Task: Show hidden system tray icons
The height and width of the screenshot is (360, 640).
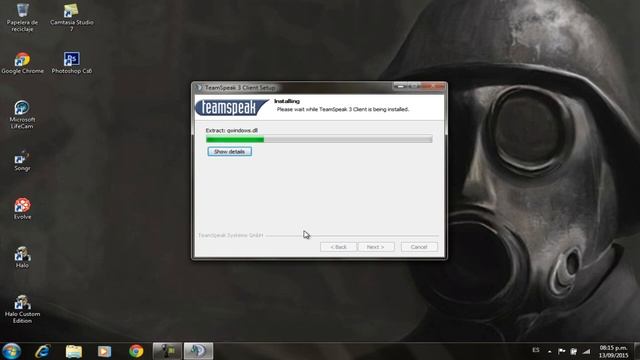Action: click(550, 351)
